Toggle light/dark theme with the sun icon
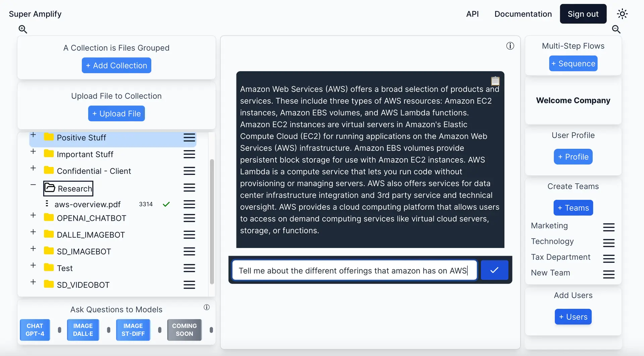This screenshot has height=356, width=644. (x=623, y=14)
